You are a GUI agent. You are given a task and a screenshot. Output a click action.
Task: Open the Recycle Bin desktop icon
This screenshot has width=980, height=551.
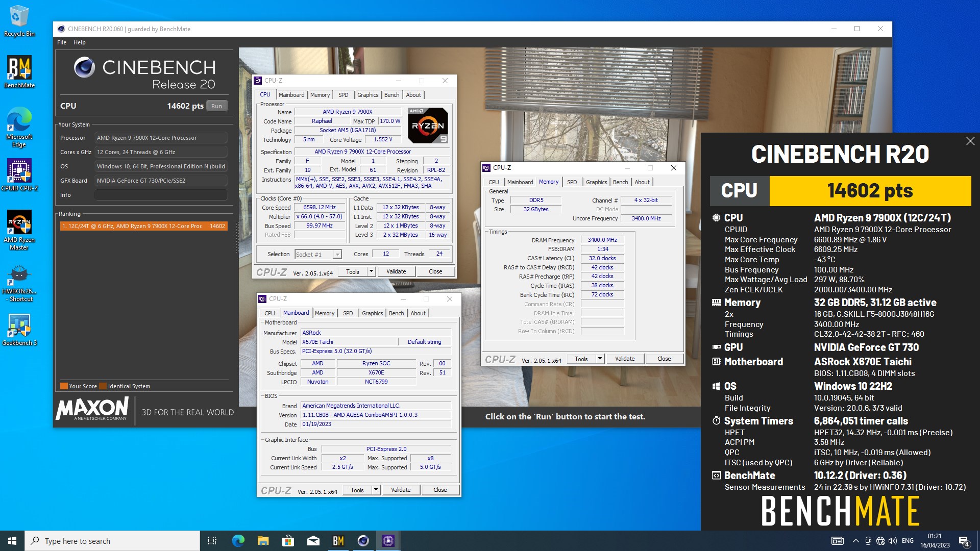[19, 21]
